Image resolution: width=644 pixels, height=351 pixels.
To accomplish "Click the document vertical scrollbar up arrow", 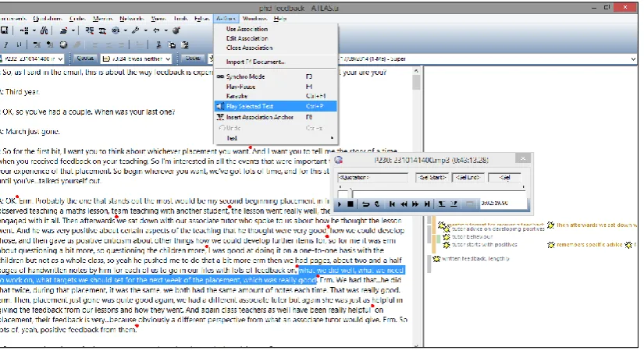I will tap(416, 71).
